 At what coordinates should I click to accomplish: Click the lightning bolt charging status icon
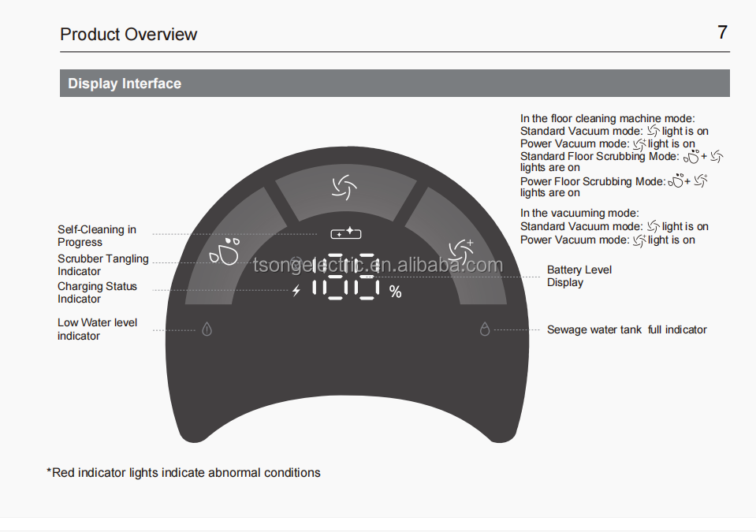tap(296, 291)
